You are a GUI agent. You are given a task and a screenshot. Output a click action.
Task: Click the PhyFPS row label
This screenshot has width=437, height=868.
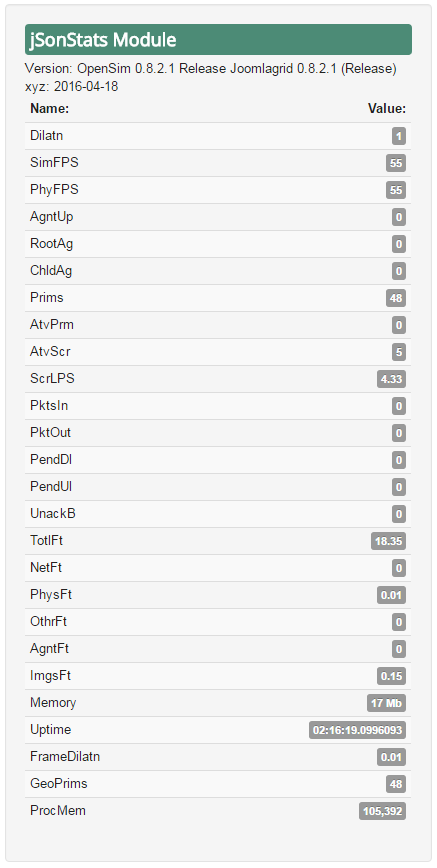(54, 190)
